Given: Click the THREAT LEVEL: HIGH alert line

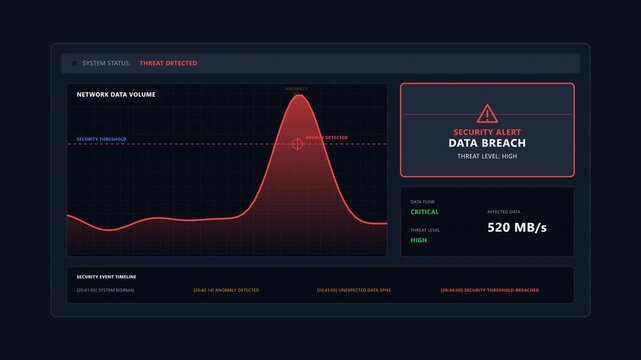Looking at the screenshot, I should [487, 156].
